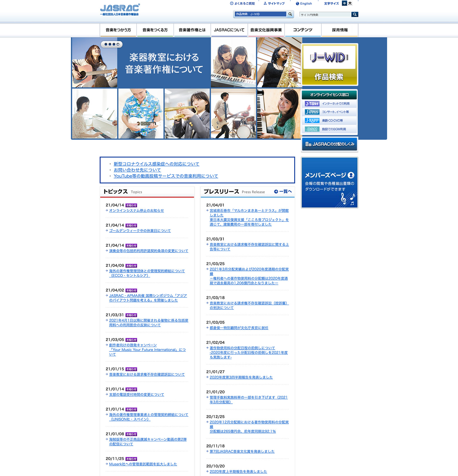Open 新型コロナウイルス感染症への対応について link
The image size is (458, 476).
(156, 164)
